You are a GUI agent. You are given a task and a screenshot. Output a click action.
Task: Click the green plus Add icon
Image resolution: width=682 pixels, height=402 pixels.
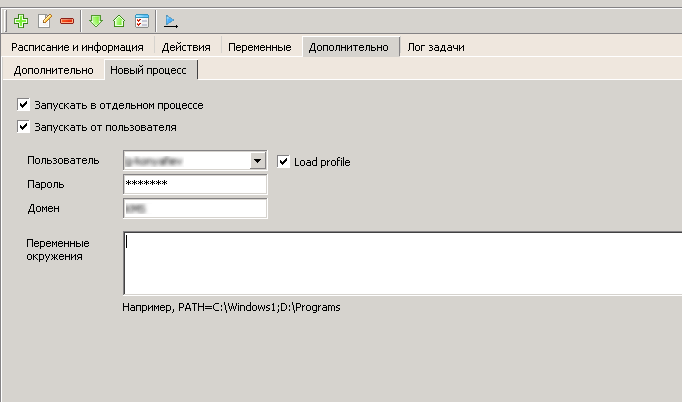[x=21, y=20]
